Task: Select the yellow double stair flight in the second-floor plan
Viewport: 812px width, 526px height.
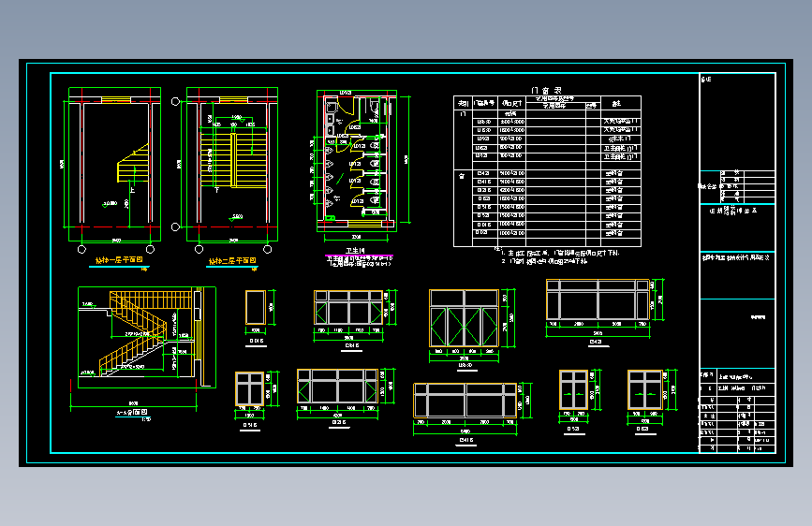Action: 233,158
